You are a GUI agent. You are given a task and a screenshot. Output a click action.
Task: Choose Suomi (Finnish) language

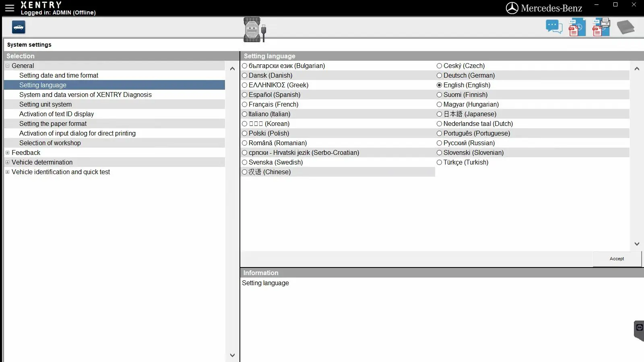coord(439,95)
